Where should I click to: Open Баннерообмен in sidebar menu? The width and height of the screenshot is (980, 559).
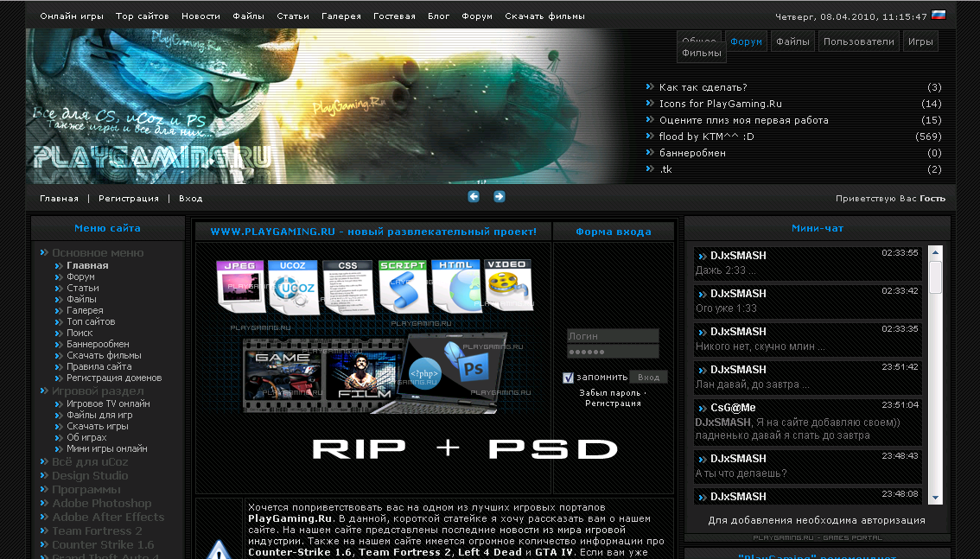tap(99, 344)
